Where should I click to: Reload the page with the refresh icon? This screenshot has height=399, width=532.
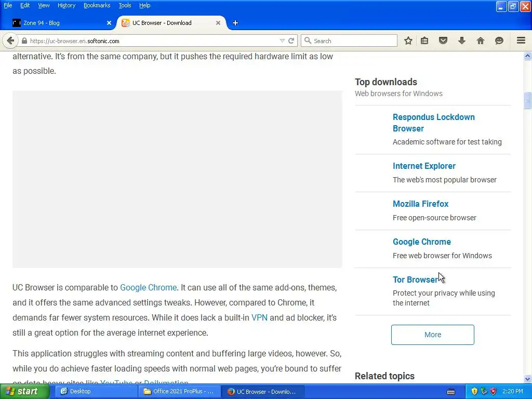291,41
